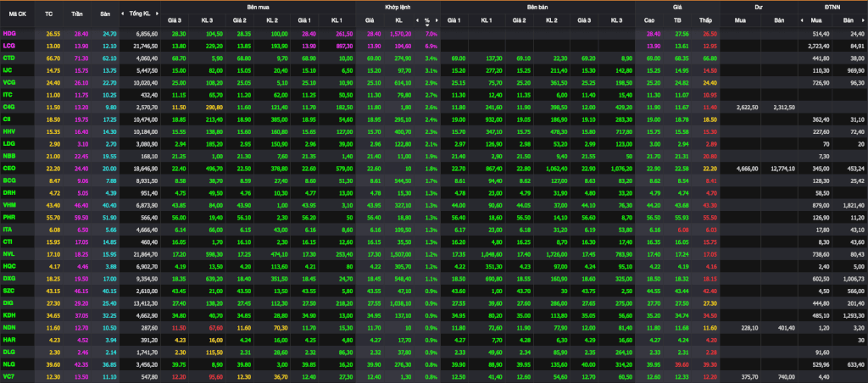Open ITA stock symbol
This screenshot has height=383, width=868.
pos(8,229)
